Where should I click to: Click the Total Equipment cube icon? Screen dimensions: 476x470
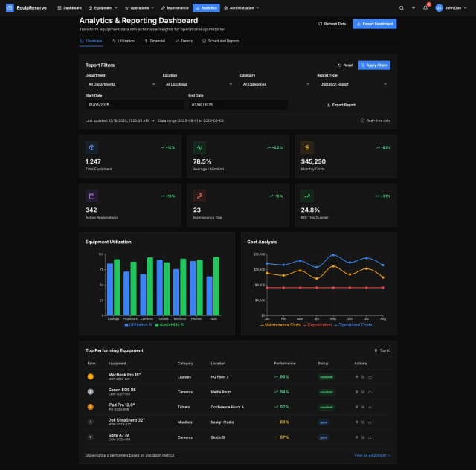click(91, 147)
